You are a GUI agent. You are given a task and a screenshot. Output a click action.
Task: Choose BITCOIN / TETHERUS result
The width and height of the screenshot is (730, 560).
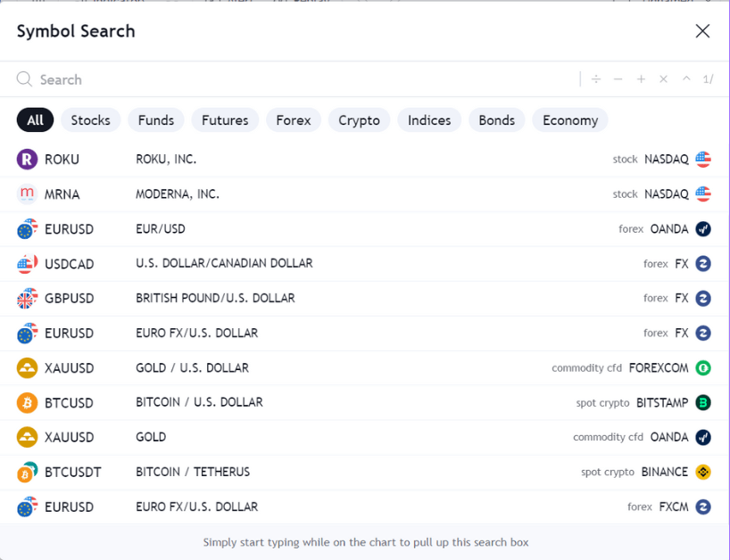point(365,472)
